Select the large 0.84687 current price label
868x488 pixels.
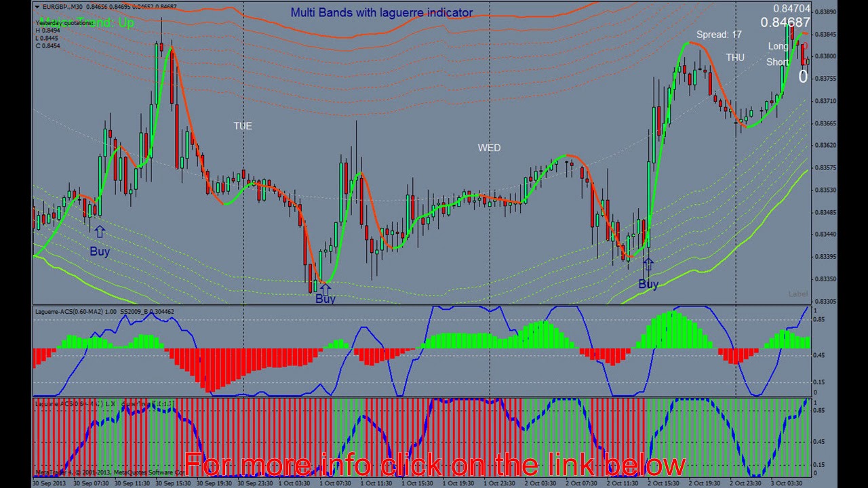(785, 22)
